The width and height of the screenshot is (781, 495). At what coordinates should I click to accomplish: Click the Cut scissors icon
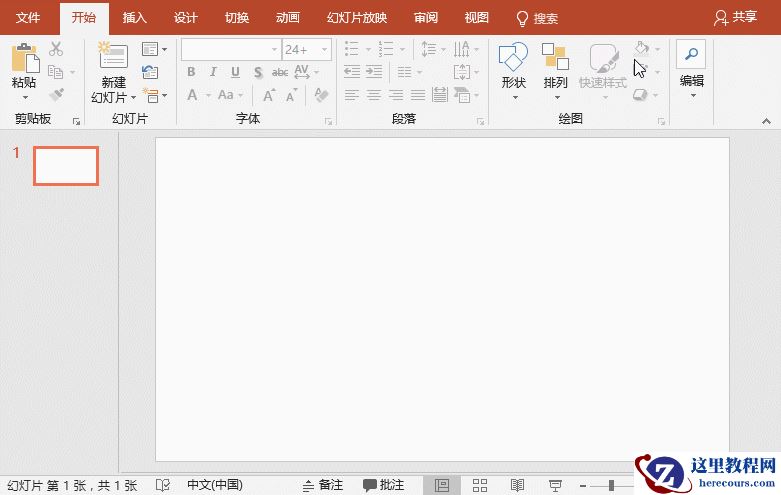[x=56, y=49]
